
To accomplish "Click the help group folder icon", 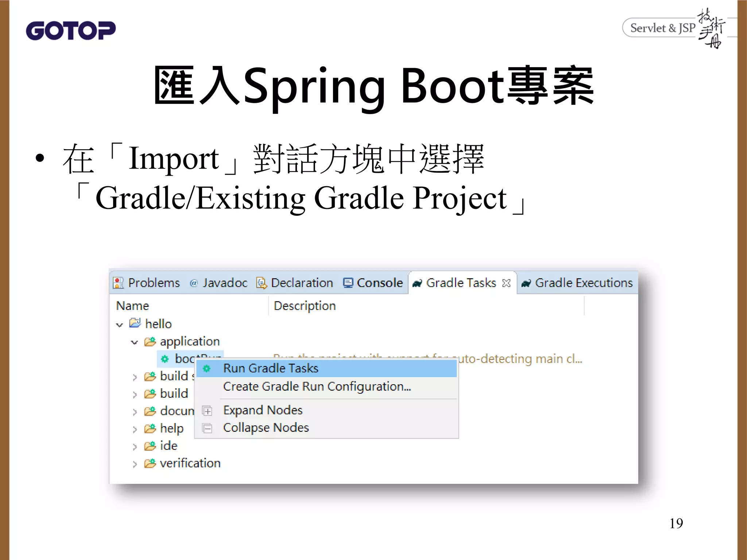I will 150,428.
